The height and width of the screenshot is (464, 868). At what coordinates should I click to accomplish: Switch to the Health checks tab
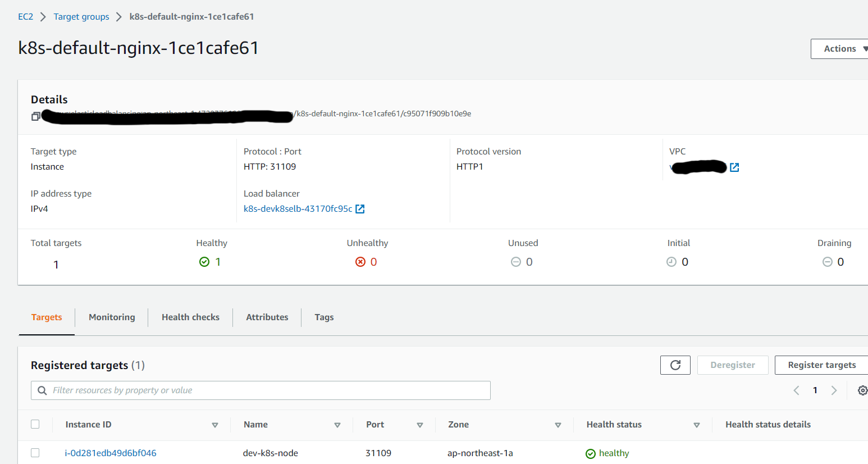pos(190,317)
